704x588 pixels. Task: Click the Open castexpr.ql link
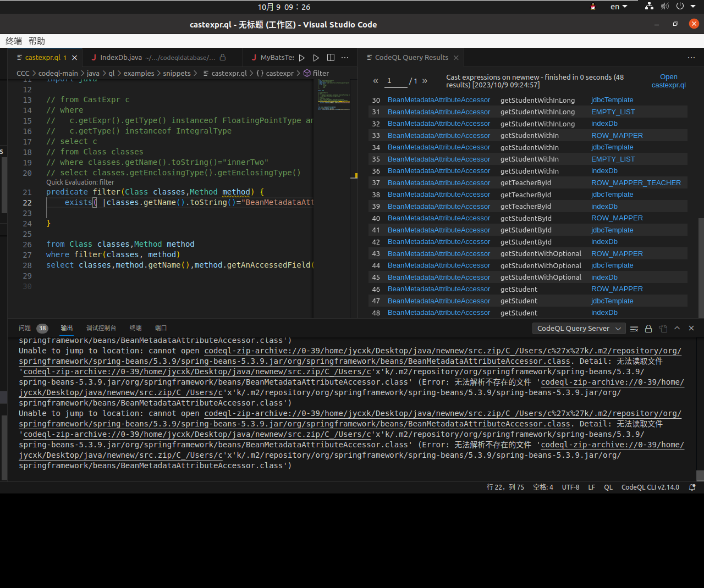[x=669, y=81]
